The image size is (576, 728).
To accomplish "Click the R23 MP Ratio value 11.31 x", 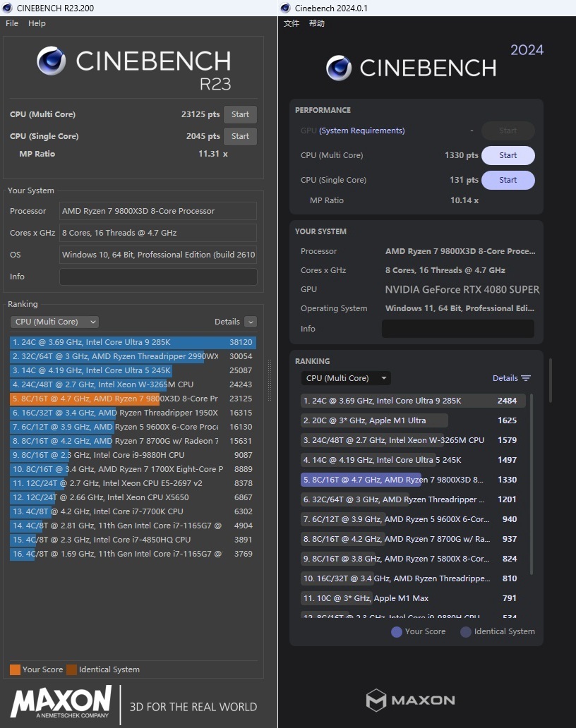I will point(212,154).
